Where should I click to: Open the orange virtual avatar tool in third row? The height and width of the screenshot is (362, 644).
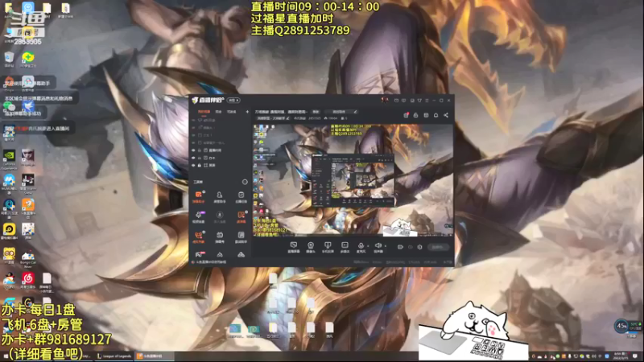tap(198, 237)
